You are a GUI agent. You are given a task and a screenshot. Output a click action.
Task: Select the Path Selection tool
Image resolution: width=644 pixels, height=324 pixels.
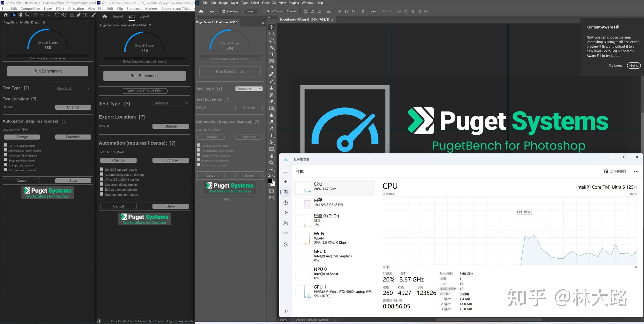point(271,142)
